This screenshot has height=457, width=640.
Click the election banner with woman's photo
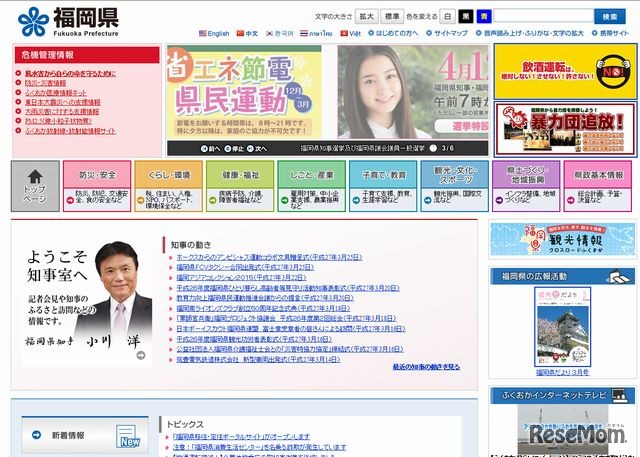point(413,92)
